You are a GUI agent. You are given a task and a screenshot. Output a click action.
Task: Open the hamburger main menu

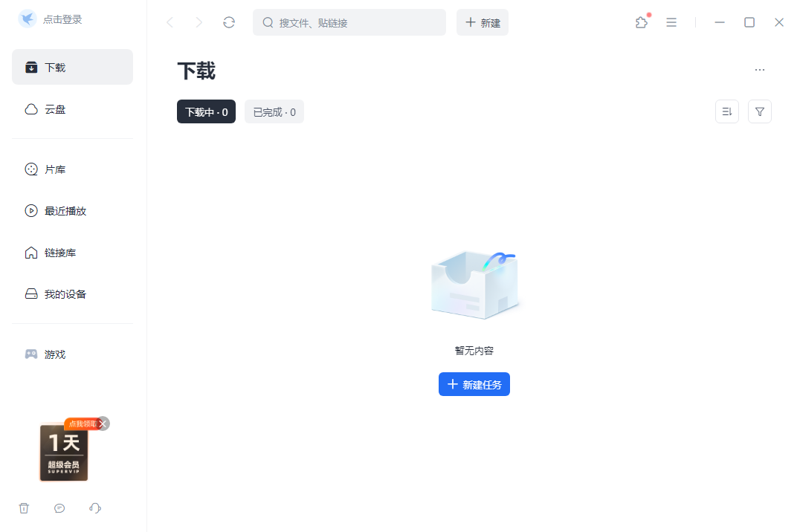[x=671, y=22]
